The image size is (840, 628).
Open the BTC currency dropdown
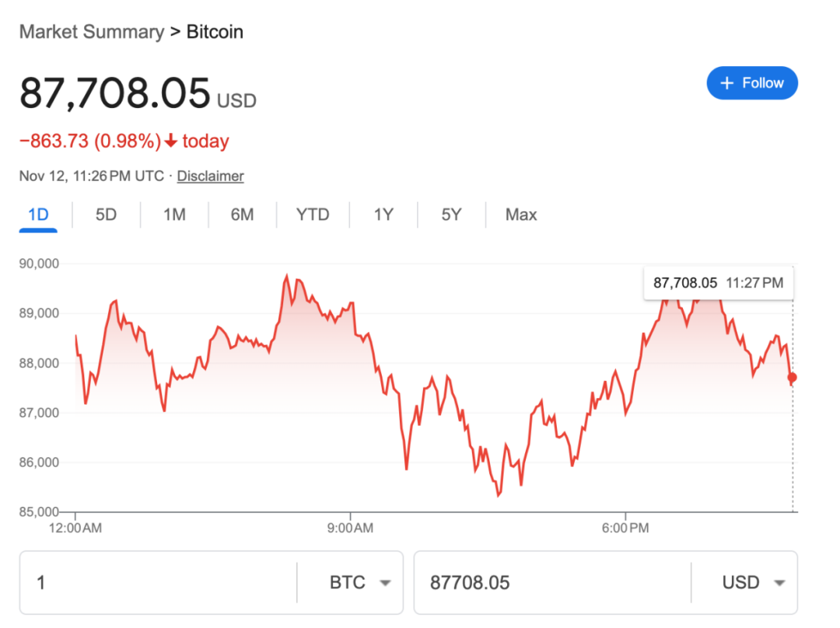click(359, 582)
